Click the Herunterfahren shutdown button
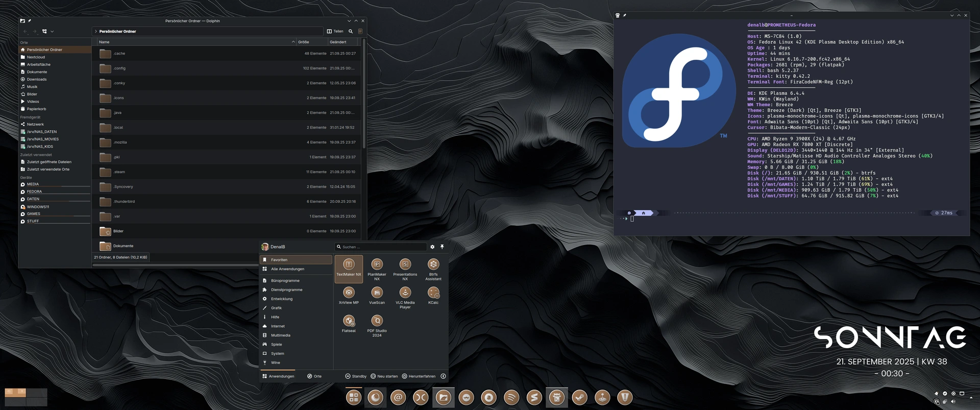This screenshot has width=980, height=410. click(419, 376)
